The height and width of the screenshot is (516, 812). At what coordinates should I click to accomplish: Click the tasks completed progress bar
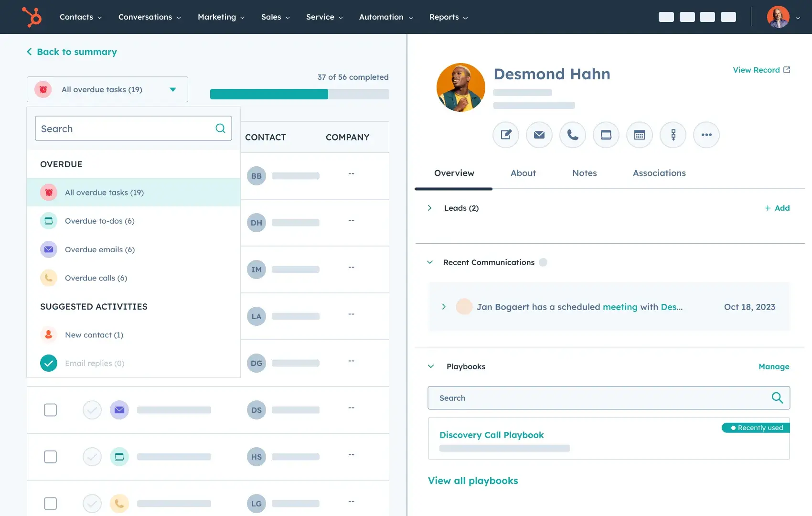(x=299, y=94)
